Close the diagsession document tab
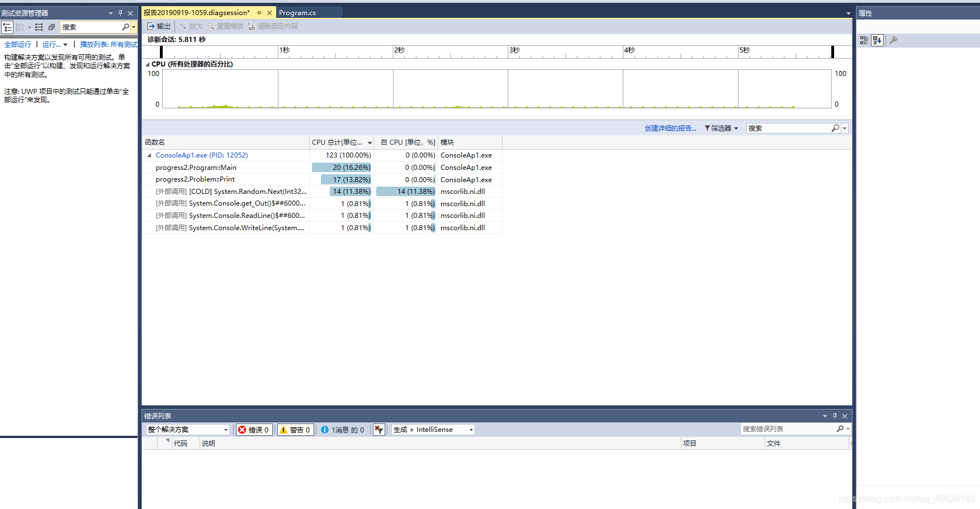Image resolution: width=980 pixels, height=509 pixels. 269,12
